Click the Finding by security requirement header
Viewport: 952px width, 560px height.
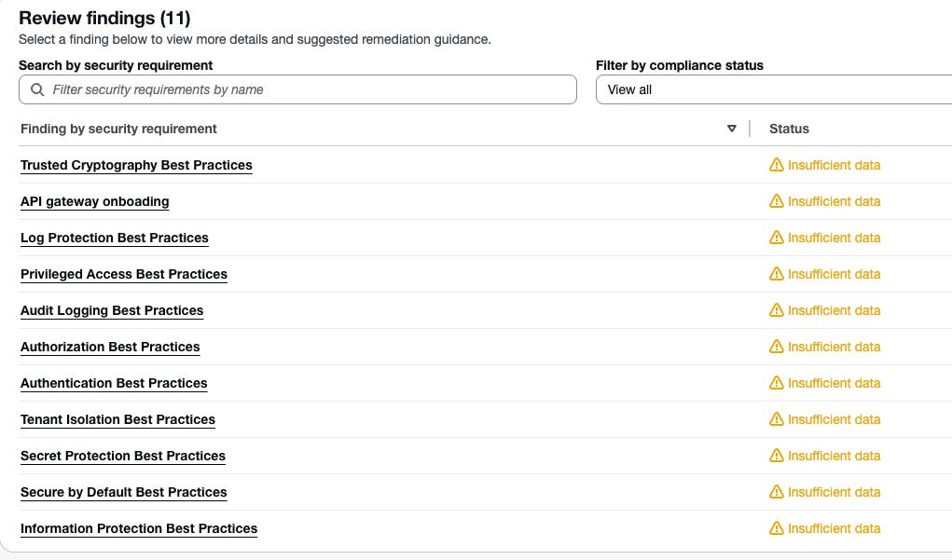[x=118, y=129]
